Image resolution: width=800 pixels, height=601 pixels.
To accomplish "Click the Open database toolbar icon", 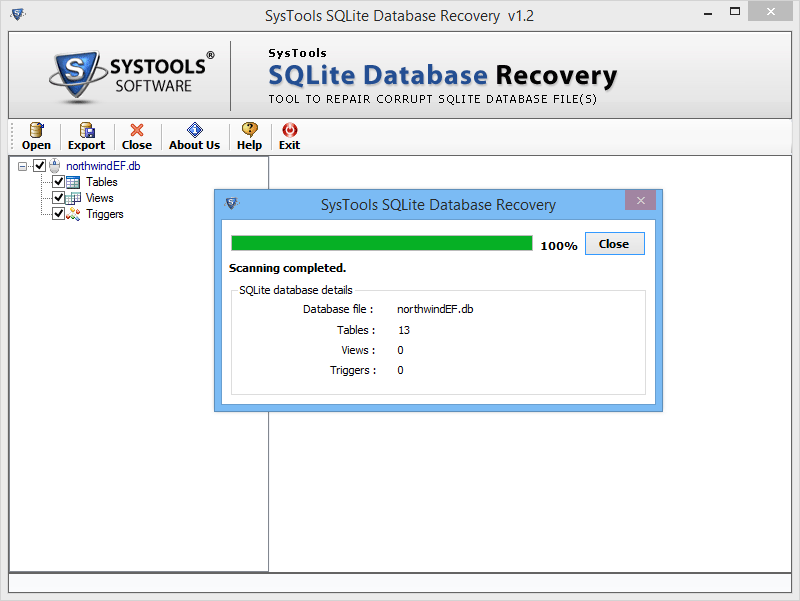I will 36,130.
